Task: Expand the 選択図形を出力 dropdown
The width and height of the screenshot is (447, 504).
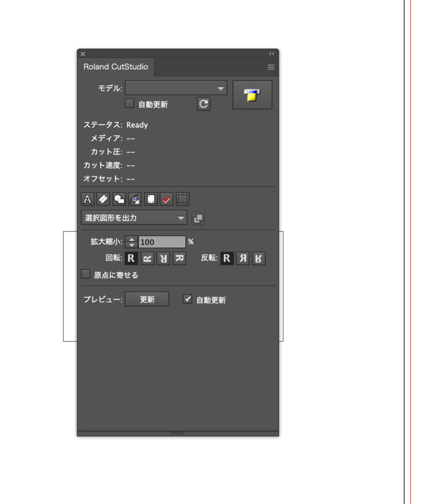Action: click(x=134, y=218)
